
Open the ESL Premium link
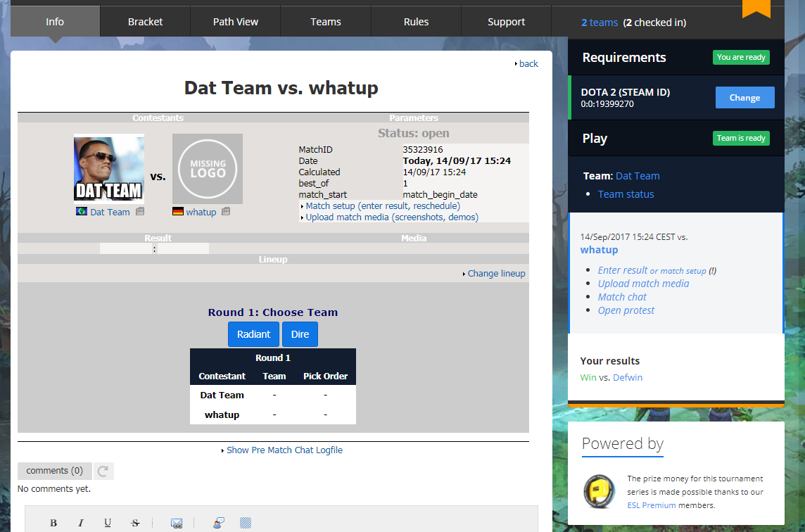(x=652, y=505)
